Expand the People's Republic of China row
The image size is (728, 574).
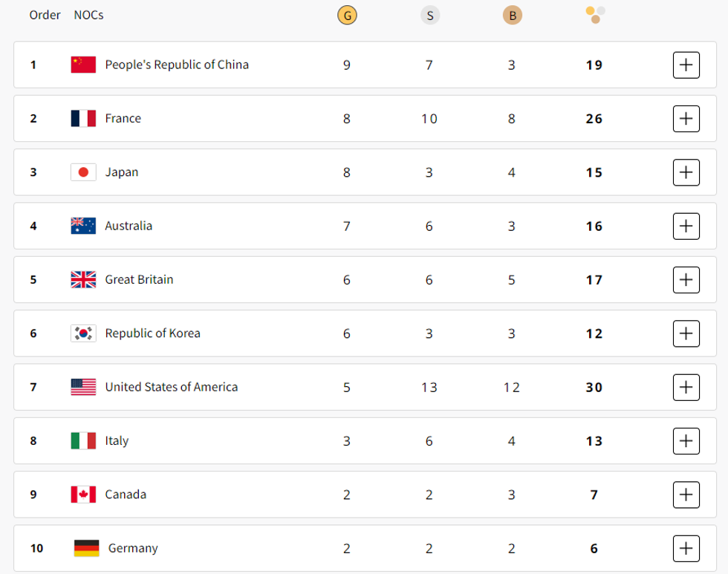pos(686,65)
